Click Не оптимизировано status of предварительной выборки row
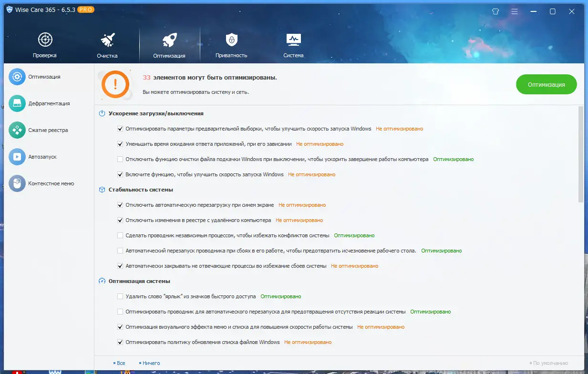588x374 pixels. [399, 129]
